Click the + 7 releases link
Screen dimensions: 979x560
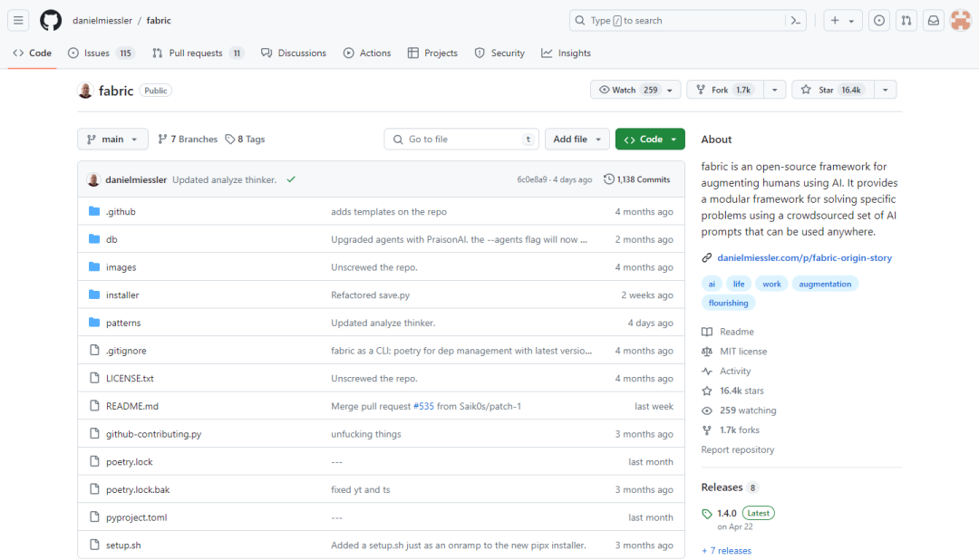(x=726, y=551)
